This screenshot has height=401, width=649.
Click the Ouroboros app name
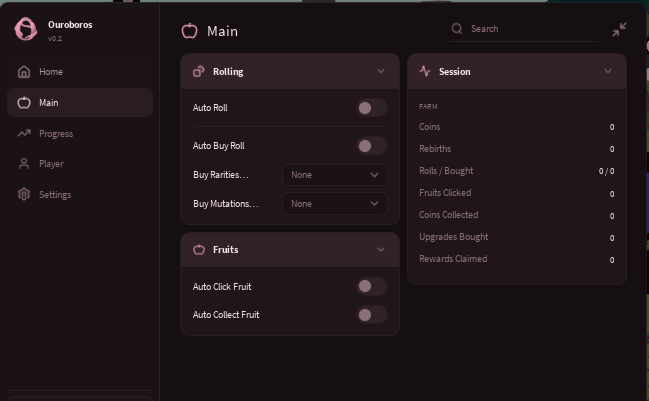click(x=70, y=24)
